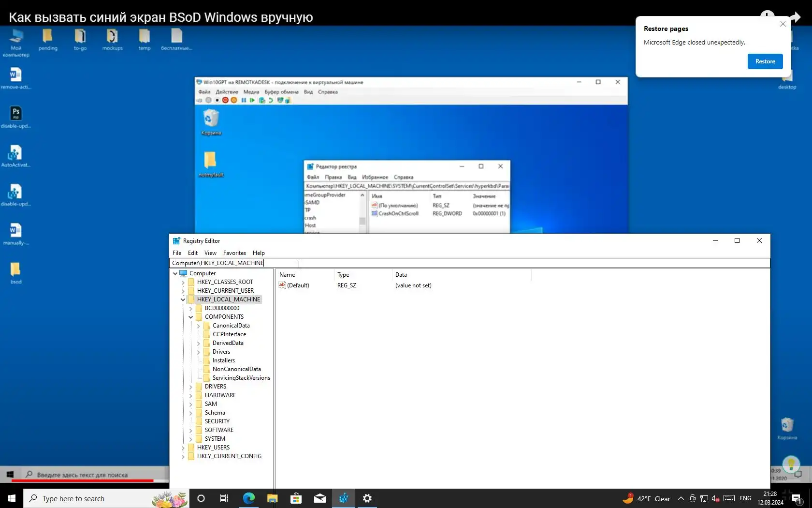Collapse the COMPONENTS key
The image size is (812, 508).
pos(190,317)
